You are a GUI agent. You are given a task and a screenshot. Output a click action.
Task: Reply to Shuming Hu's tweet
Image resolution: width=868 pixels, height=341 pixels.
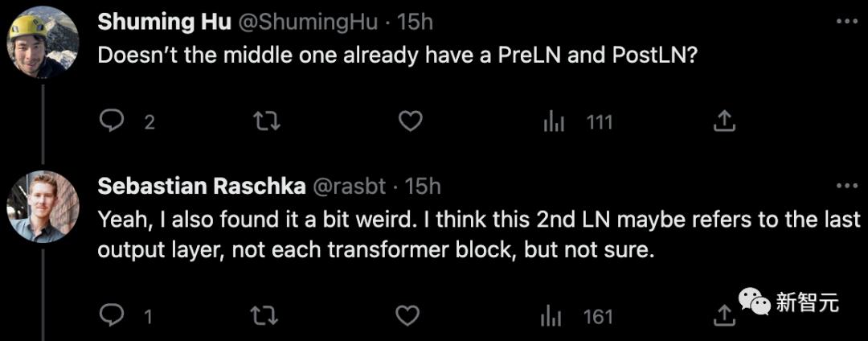[110, 121]
